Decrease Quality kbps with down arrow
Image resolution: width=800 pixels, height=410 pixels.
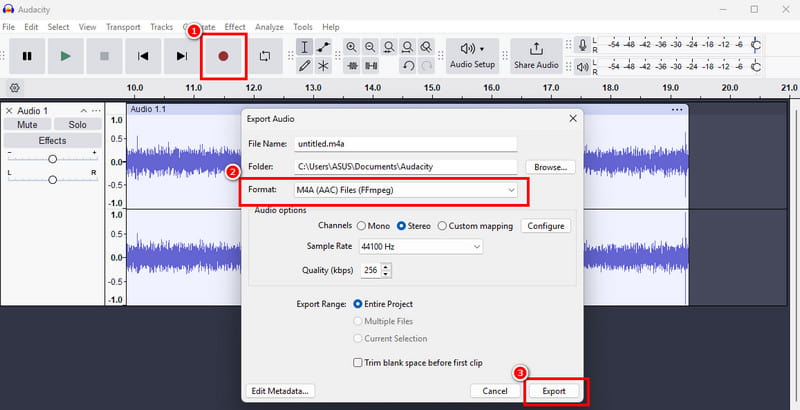tap(386, 274)
